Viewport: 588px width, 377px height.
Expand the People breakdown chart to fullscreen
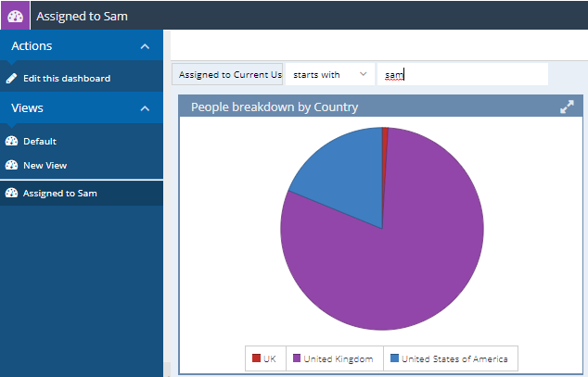pyautogui.click(x=567, y=107)
